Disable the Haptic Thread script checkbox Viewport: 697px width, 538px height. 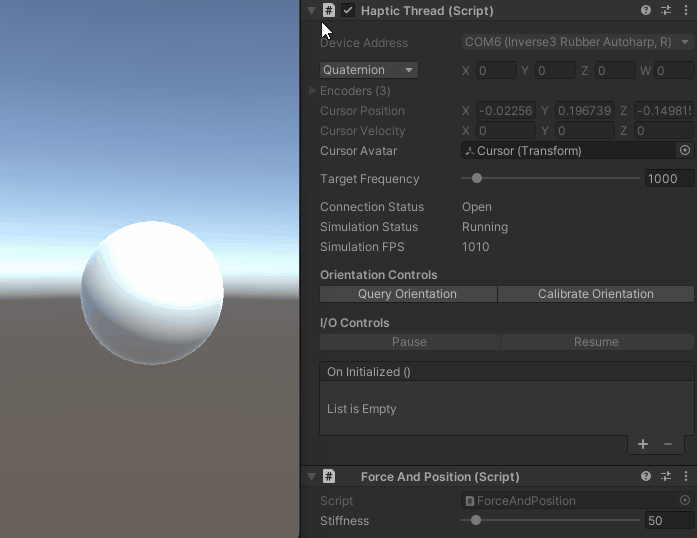(348, 10)
